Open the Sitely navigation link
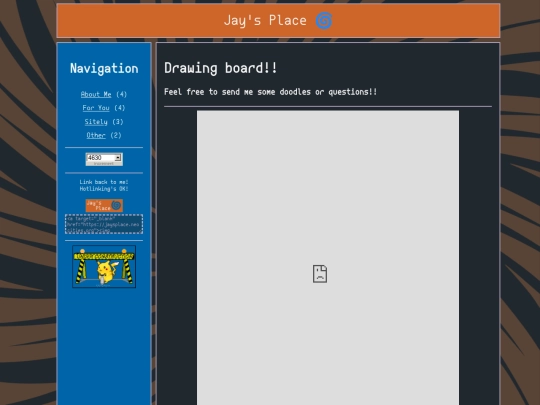Image resolution: width=540 pixels, height=405 pixels. point(96,122)
